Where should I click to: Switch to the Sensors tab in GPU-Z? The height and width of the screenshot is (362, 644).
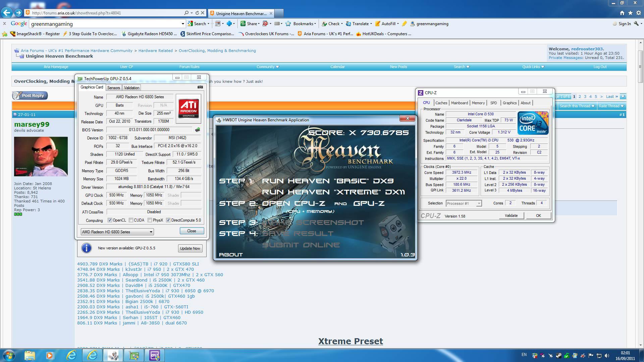click(x=113, y=87)
